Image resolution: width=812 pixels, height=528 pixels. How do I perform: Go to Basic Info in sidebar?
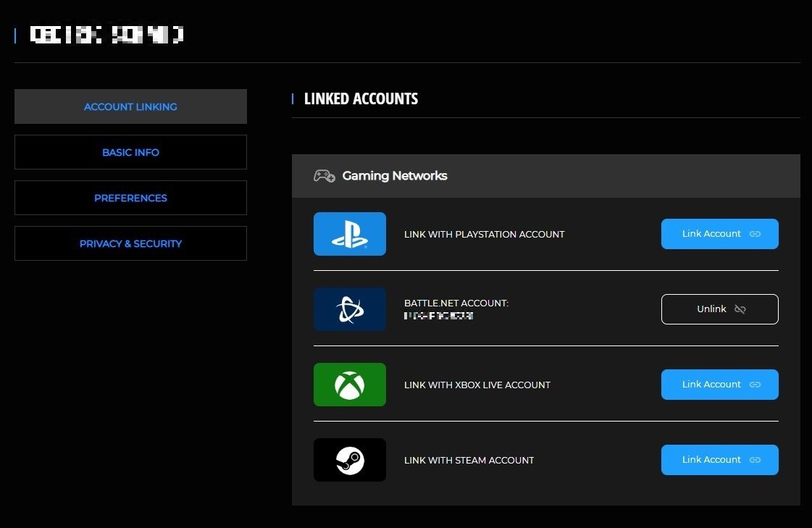click(x=130, y=152)
